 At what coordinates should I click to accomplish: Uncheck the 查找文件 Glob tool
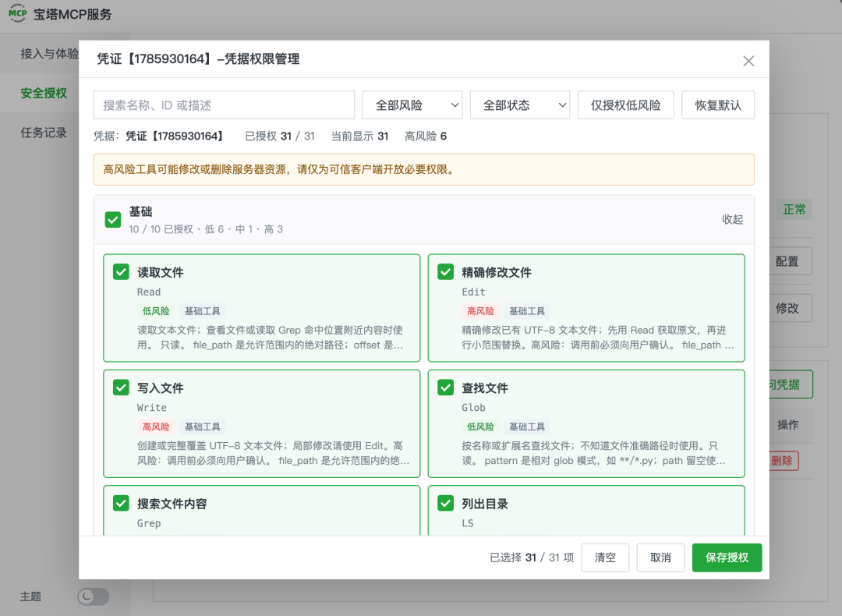[446, 388]
